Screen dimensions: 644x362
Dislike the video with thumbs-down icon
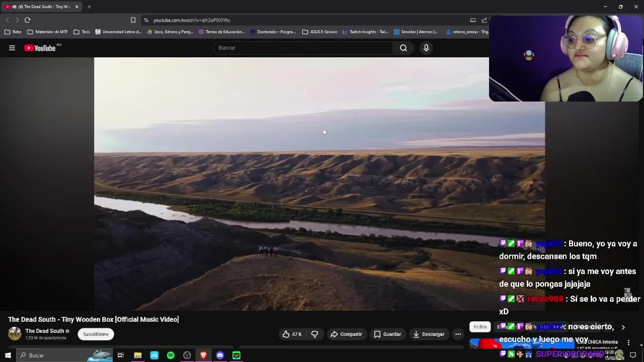pos(314,334)
